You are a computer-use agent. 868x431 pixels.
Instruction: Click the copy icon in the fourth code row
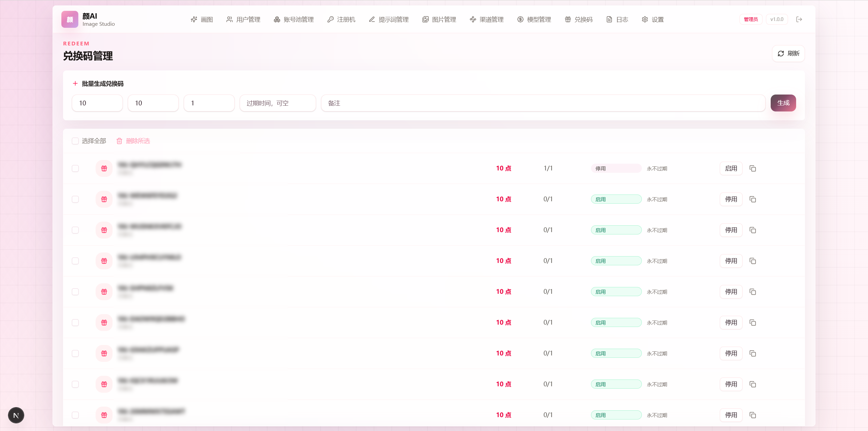(x=753, y=261)
